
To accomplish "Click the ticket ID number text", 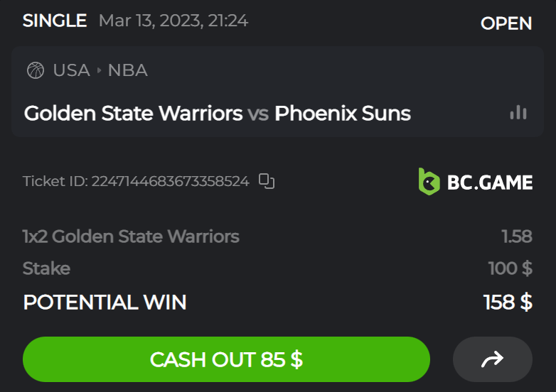I will pyautogui.click(x=171, y=181).
